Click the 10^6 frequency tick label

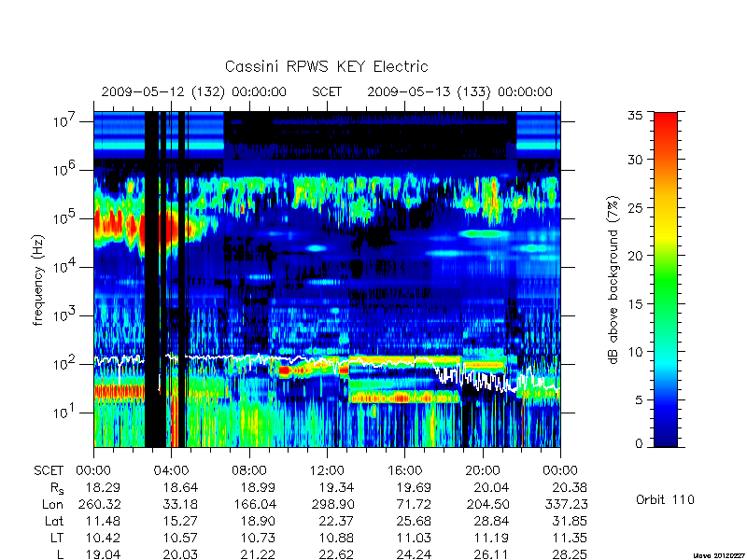click(x=65, y=169)
